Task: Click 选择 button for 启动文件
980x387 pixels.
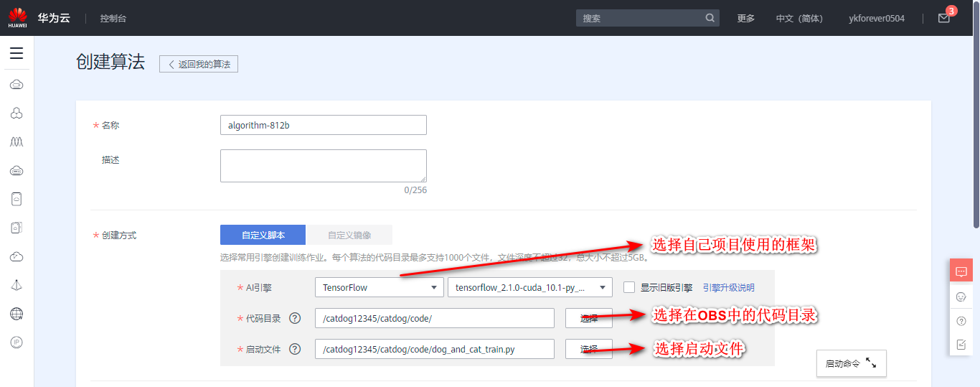Action: [x=589, y=349]
